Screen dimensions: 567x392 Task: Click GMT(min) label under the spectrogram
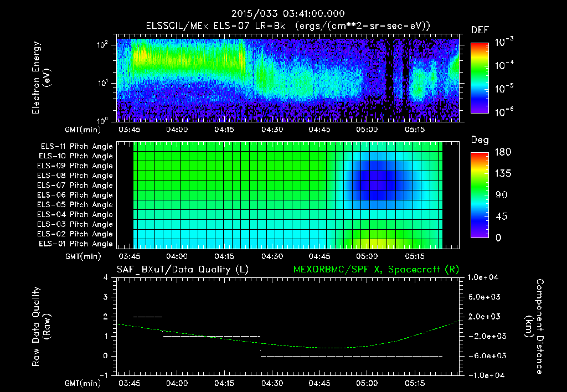(x=83, y=130)
